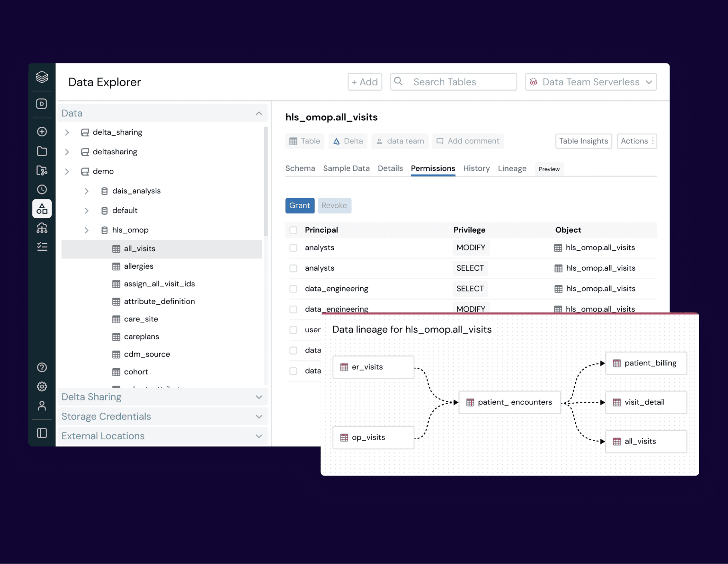This screenshot has height=564, width=728.
Task: Toggle the sidebar collapse panel icon
Action: coord(42,433)
